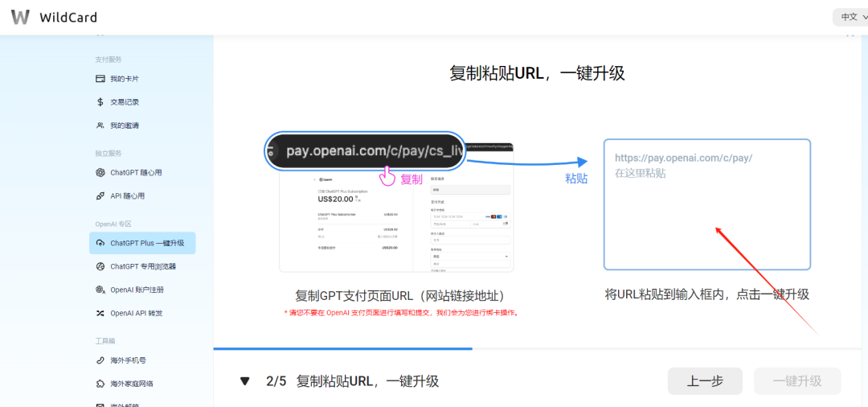Click the puzzle icon beside 海外家庭网络

(x=100, y=383)
